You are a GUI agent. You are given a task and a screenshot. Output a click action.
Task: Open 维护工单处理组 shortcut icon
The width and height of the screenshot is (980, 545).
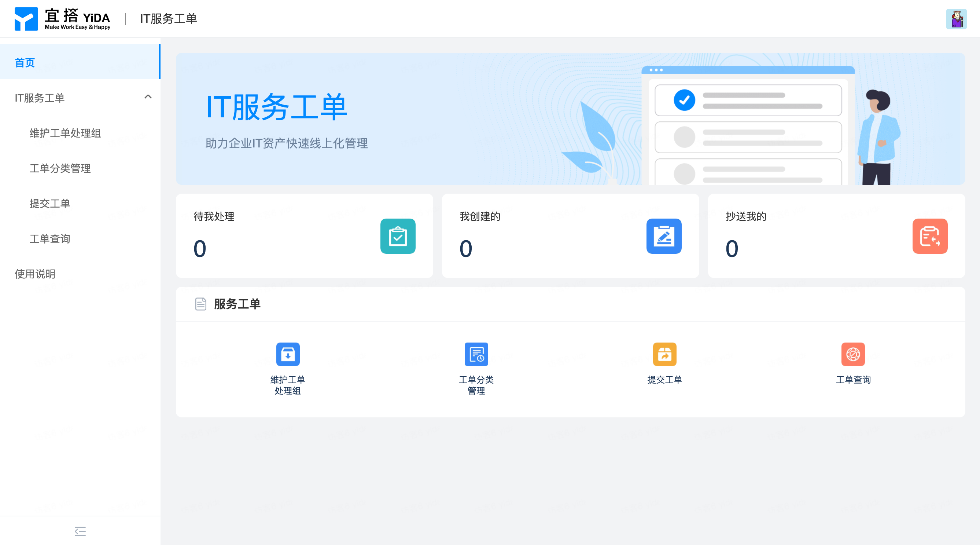[288, 354]
